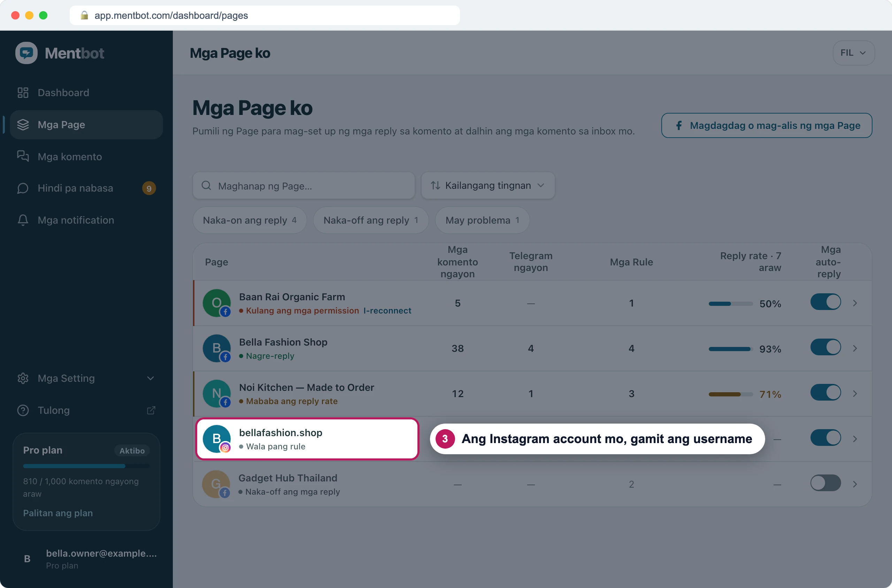Open Tulong external link icon

151,410
